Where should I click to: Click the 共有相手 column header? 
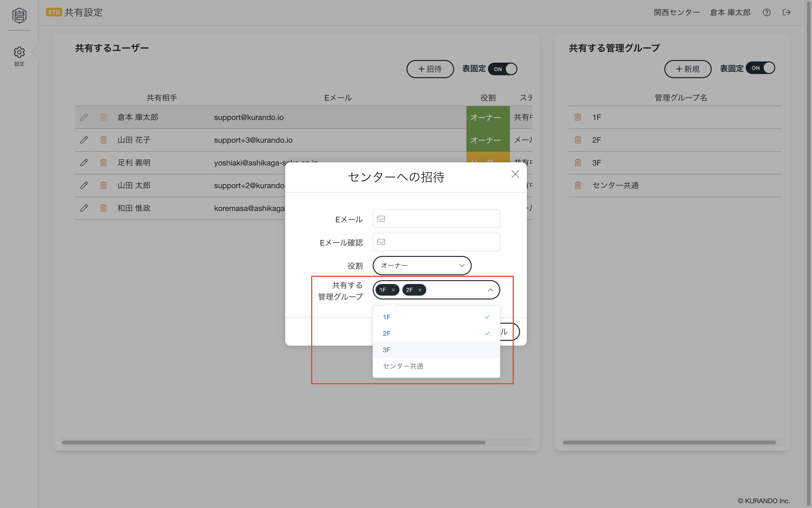[x=162, y=98]
